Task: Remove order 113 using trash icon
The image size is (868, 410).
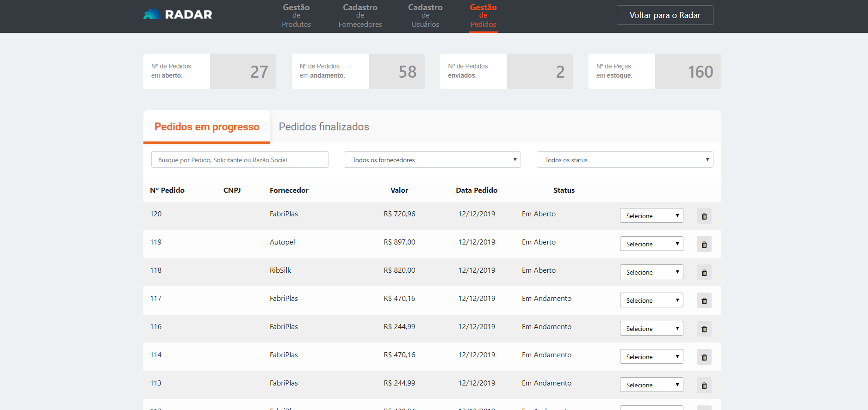Action: pyautogui.click(x=704, y=385)
